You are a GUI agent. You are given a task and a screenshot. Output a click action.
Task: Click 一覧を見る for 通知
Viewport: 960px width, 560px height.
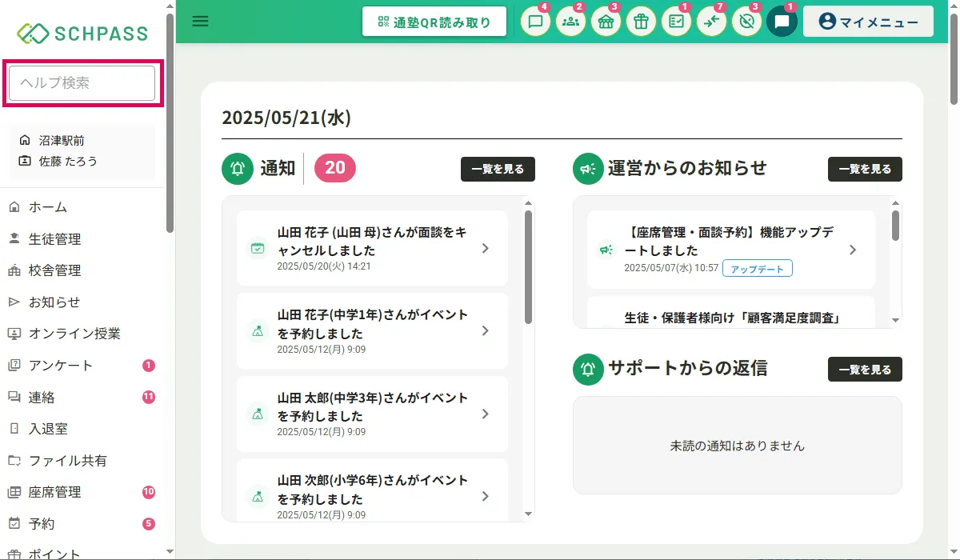[x=498, y=169]
